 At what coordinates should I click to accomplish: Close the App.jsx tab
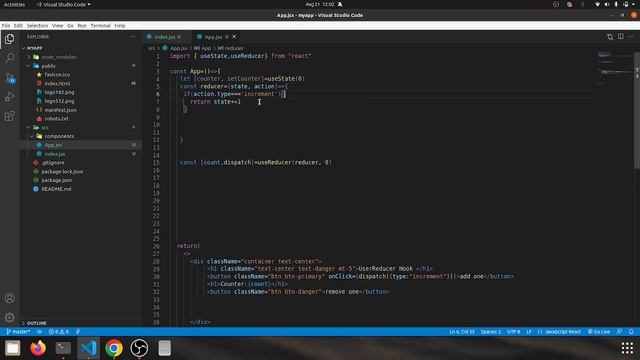[x=234, y=37]
